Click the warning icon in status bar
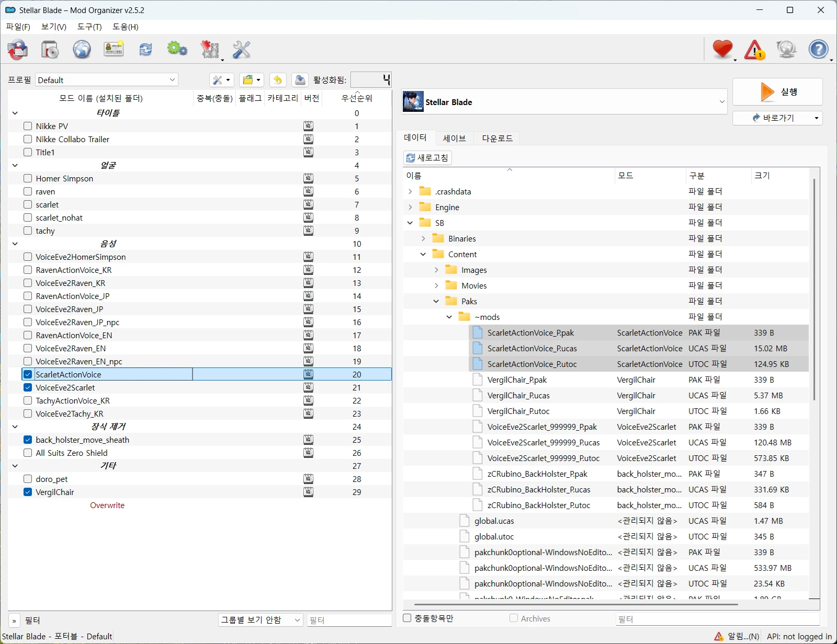The height and width of the screenshot is (644, 837). point(719,636)
